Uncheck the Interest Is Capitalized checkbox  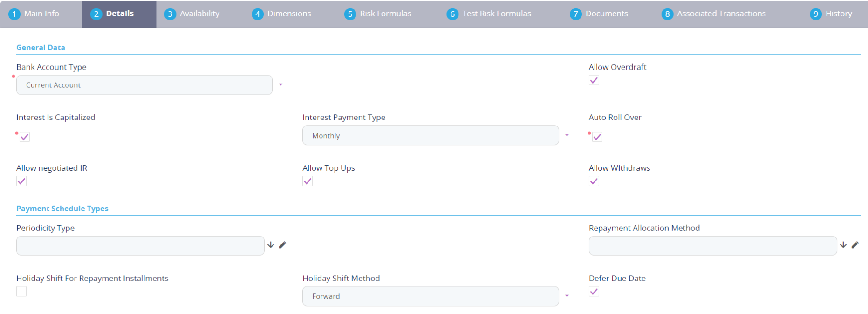pyautogui.click(x=25, y=137)
